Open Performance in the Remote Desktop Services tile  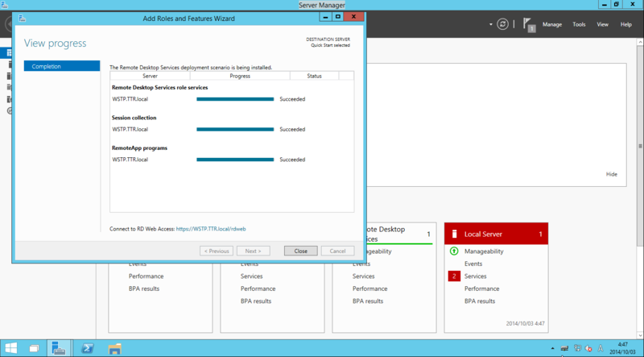pyautogui.click(x=369, y=289)
